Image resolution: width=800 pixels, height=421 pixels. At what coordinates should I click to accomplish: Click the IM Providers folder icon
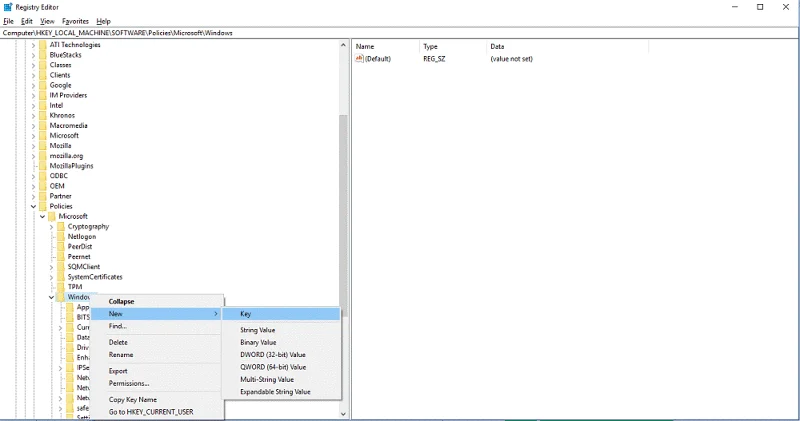click(x=43, y=95)
